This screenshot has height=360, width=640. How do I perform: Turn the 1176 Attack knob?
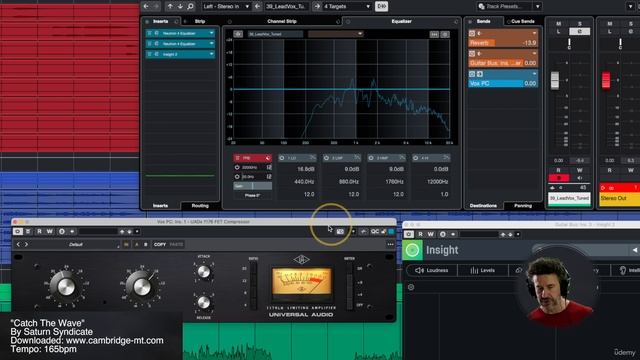point(204,271)
